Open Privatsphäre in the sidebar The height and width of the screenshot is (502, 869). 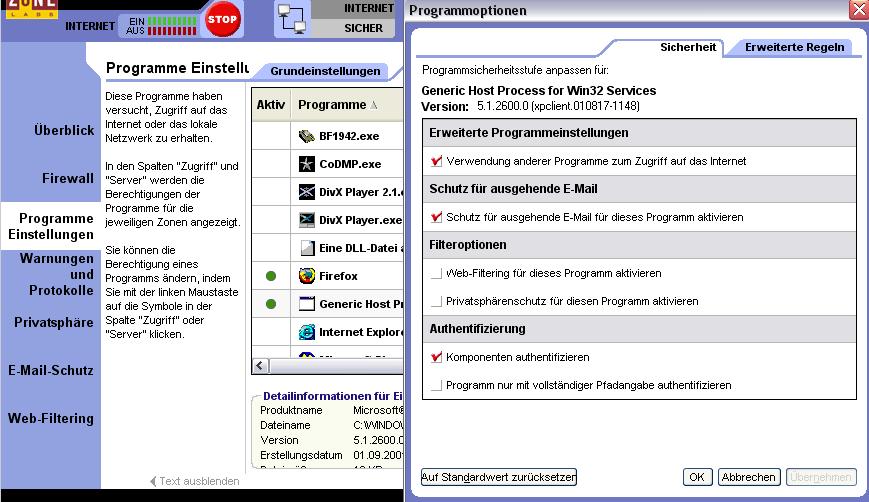point(54,322)
